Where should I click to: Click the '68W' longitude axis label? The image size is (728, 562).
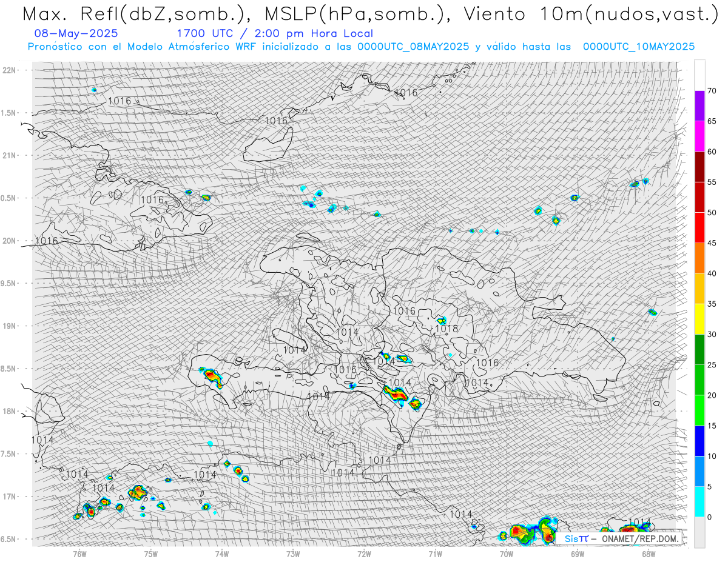pyautogui.click(x=649, y=554)
